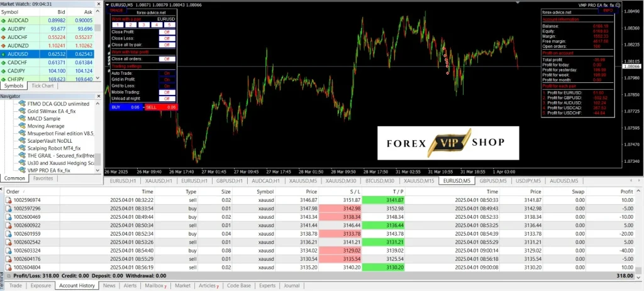Click the blue BUY 0.06 button

pyautogui.click(x=126, y=107)
